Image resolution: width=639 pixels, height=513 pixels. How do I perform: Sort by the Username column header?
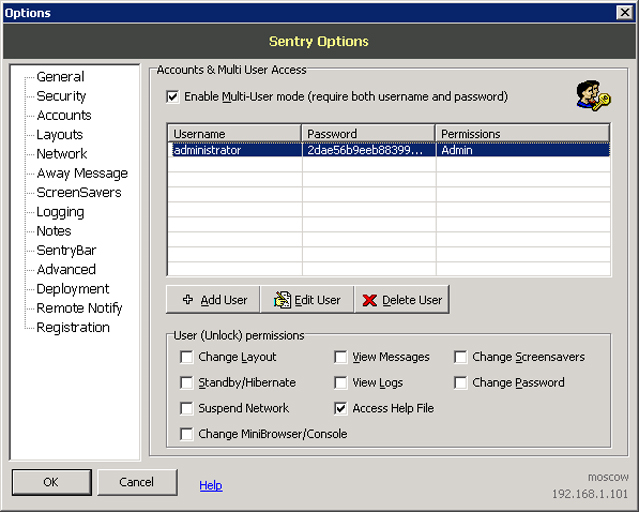(x=234, y=134)
